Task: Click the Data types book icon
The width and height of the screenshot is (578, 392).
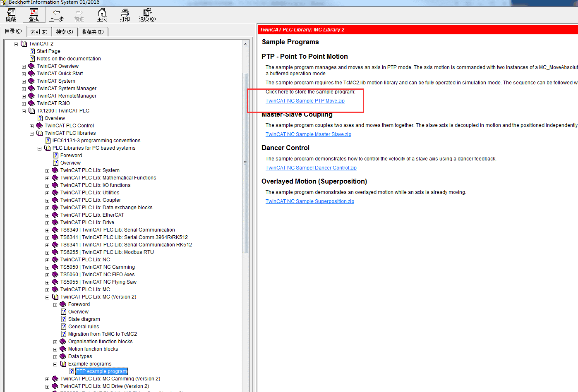Action: coord(63,356)
